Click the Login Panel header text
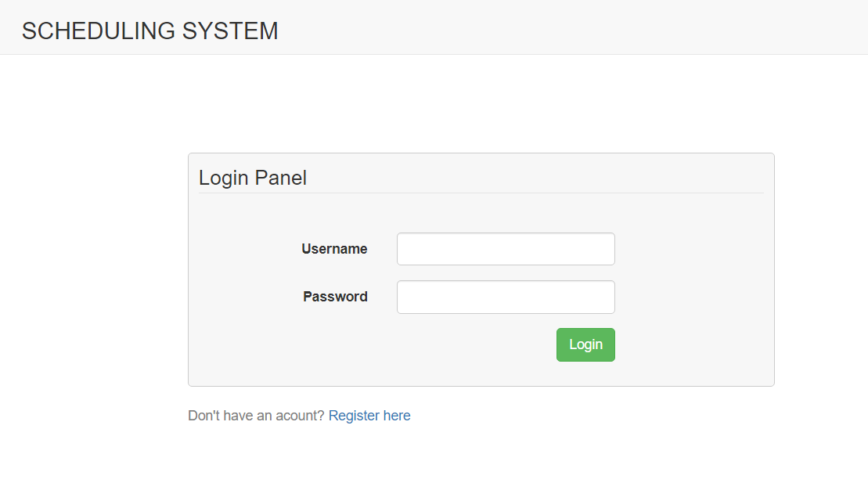 (253, 178)
